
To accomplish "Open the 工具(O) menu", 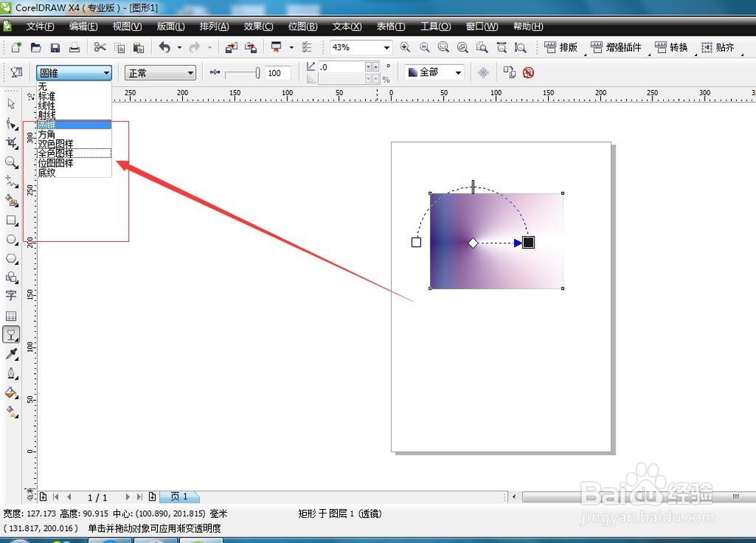I will coord(435,26).
